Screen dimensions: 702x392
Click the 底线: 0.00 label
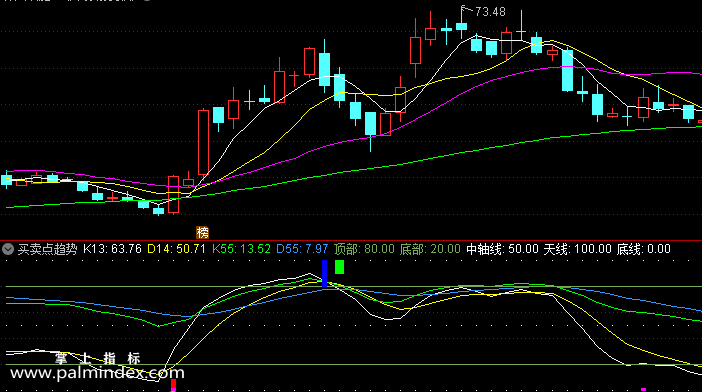643,249
